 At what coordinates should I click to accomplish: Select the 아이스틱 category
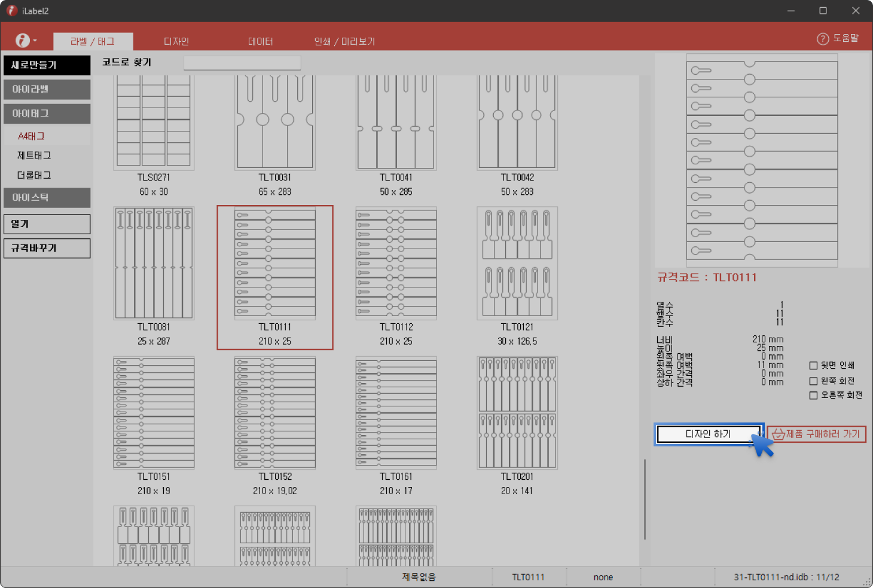[47, 198]
